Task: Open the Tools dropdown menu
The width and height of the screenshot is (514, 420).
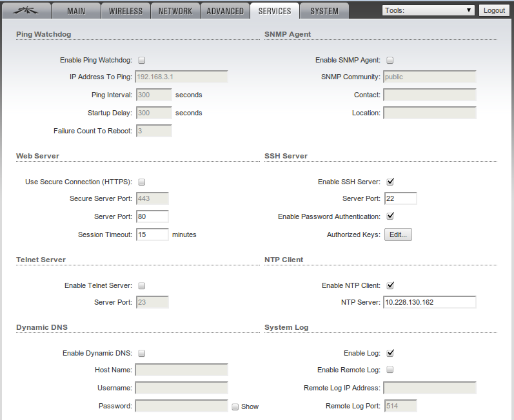Action: point(428,10)
